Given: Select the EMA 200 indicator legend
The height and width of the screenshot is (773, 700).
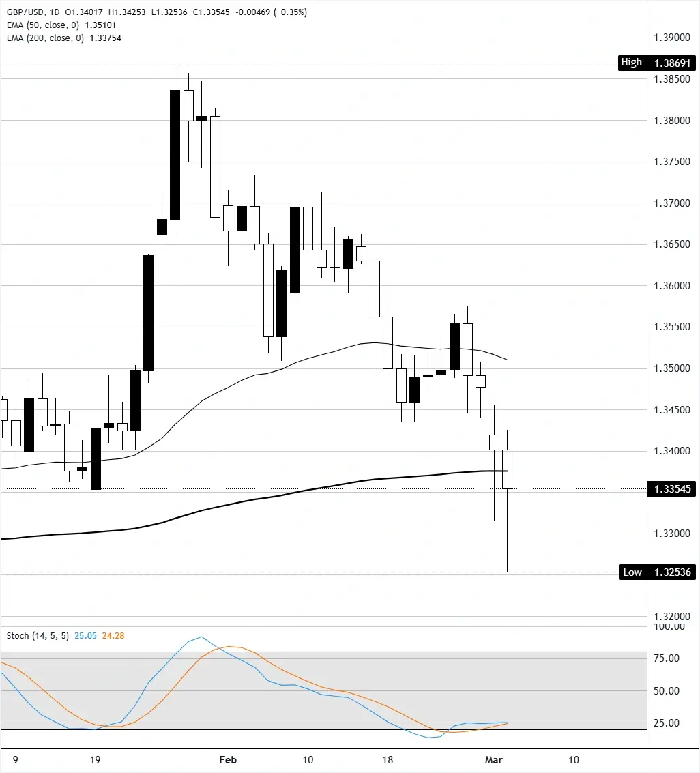Looking at the screenshot, I should coord(44,38).
